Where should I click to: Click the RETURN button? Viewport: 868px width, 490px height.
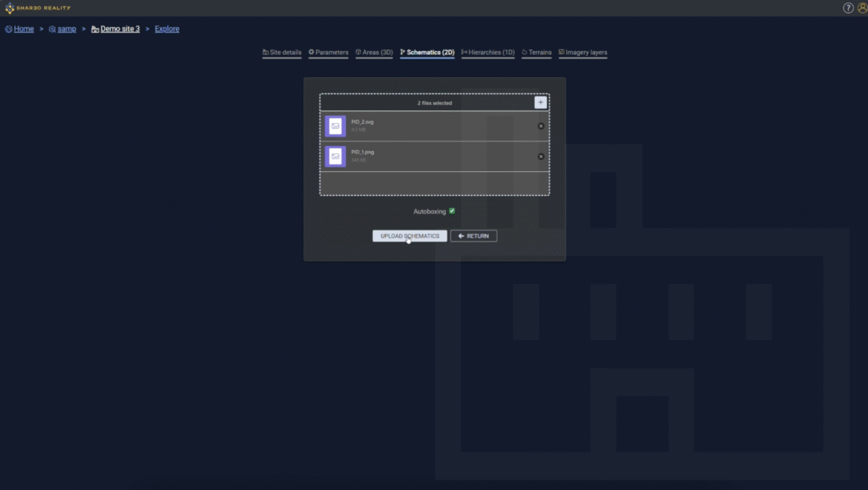tap(473, 235)
